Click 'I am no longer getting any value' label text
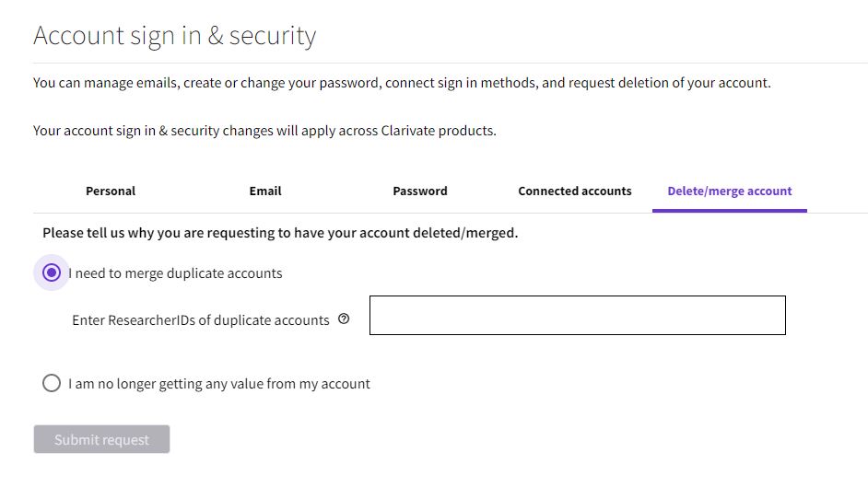 [x=218, y=384]
